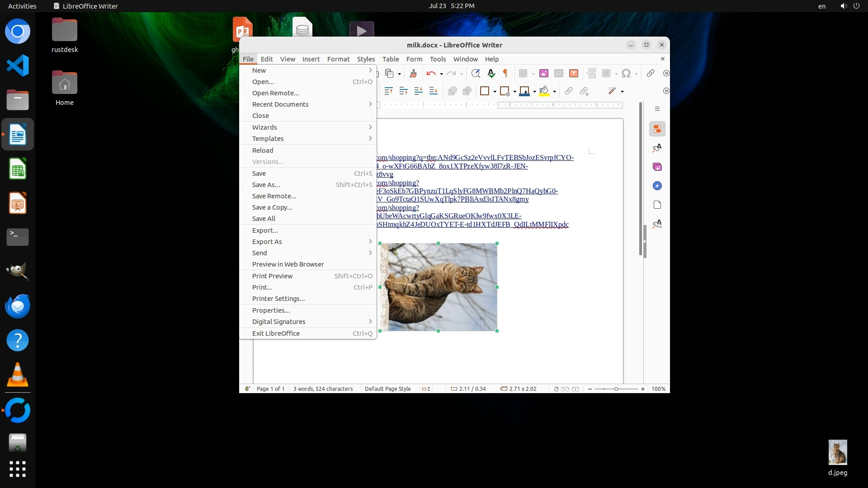Insert a text box using the toolbar
This screenshot has width=868, height=488.
[574, 73]
